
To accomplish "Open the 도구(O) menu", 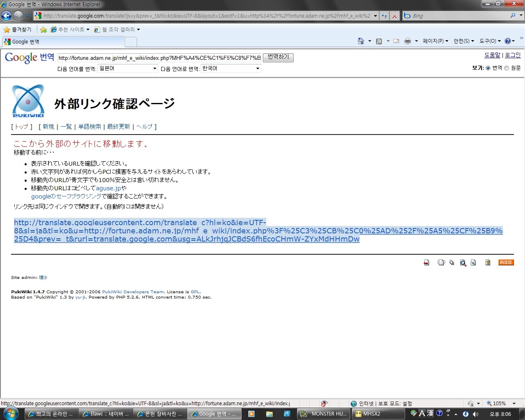I will [x=490, y=41].
